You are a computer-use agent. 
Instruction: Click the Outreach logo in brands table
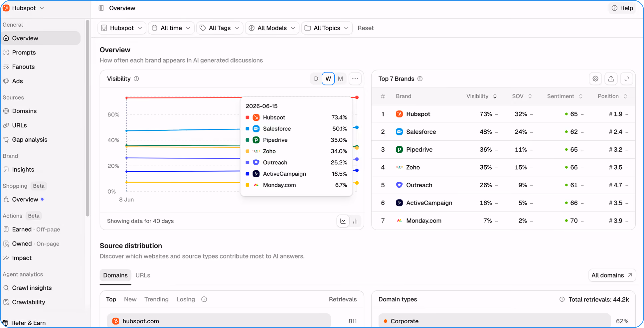[x=399, y=185]
